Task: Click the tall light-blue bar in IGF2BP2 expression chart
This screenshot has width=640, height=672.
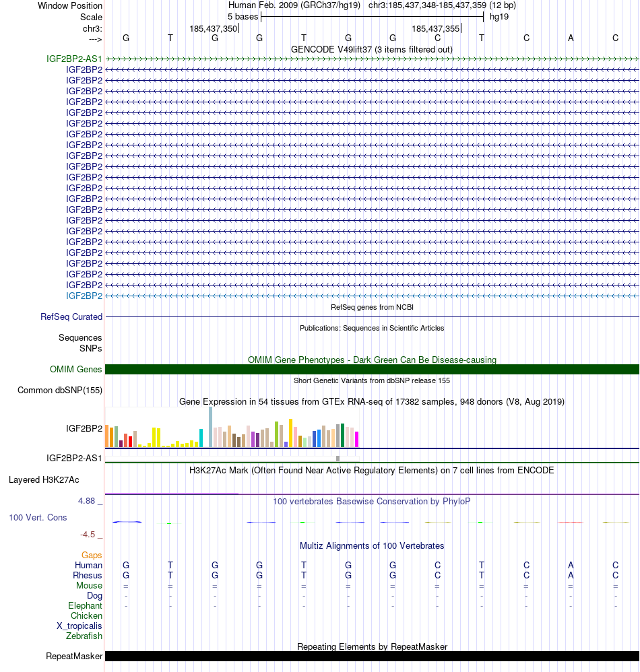Action: [210, 427]
